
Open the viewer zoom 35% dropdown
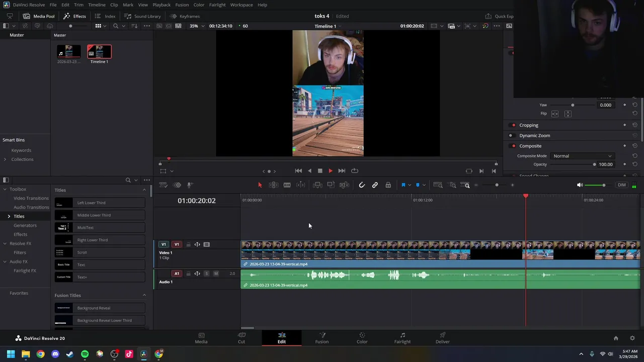[x=196, y=26]
